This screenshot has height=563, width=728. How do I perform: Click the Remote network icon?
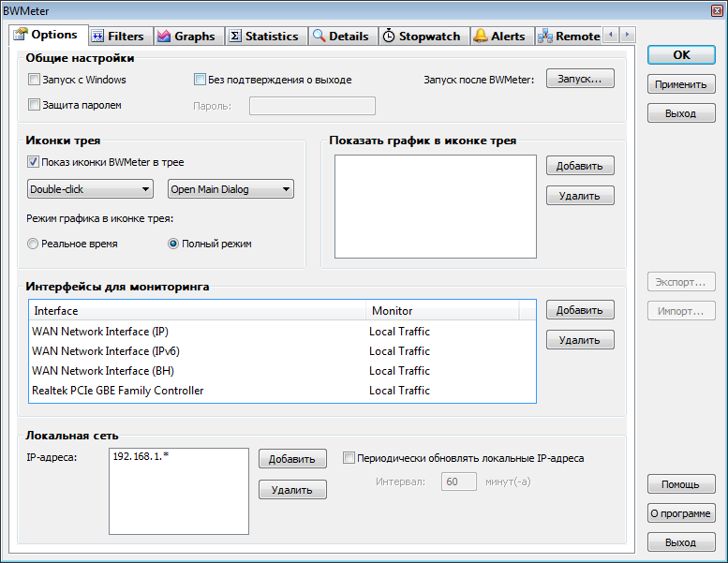tap(545, 37)
